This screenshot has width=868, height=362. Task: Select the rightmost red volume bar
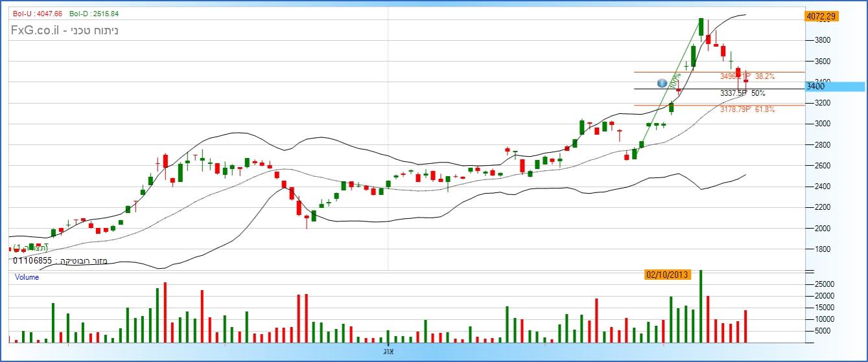click(x=745, y=326)
